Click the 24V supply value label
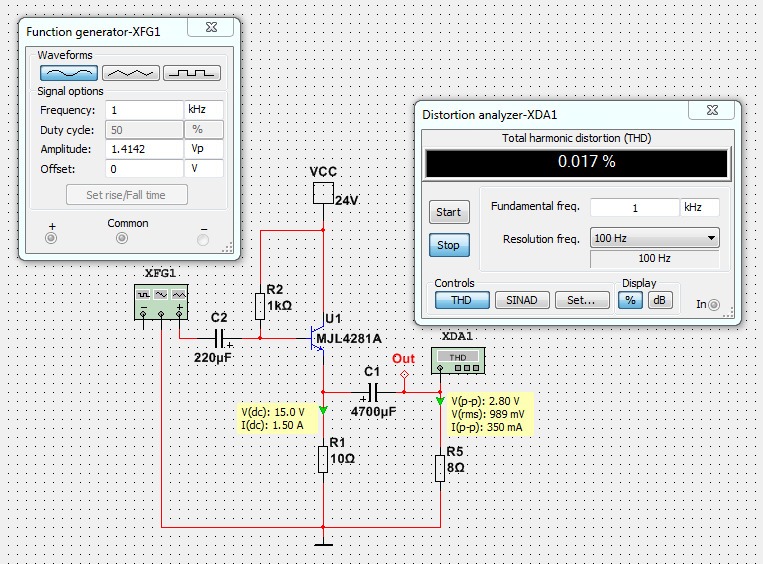 click(x=347, y=200)
